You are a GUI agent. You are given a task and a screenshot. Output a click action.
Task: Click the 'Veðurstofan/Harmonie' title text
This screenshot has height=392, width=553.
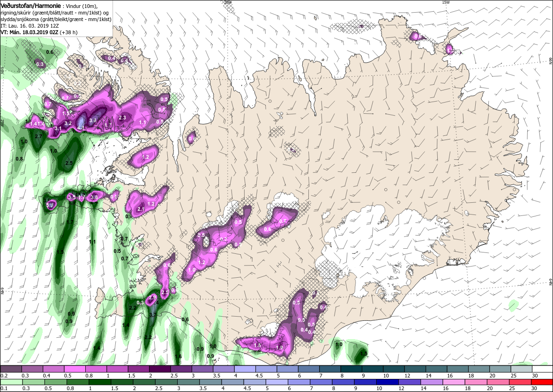[30, 6]
